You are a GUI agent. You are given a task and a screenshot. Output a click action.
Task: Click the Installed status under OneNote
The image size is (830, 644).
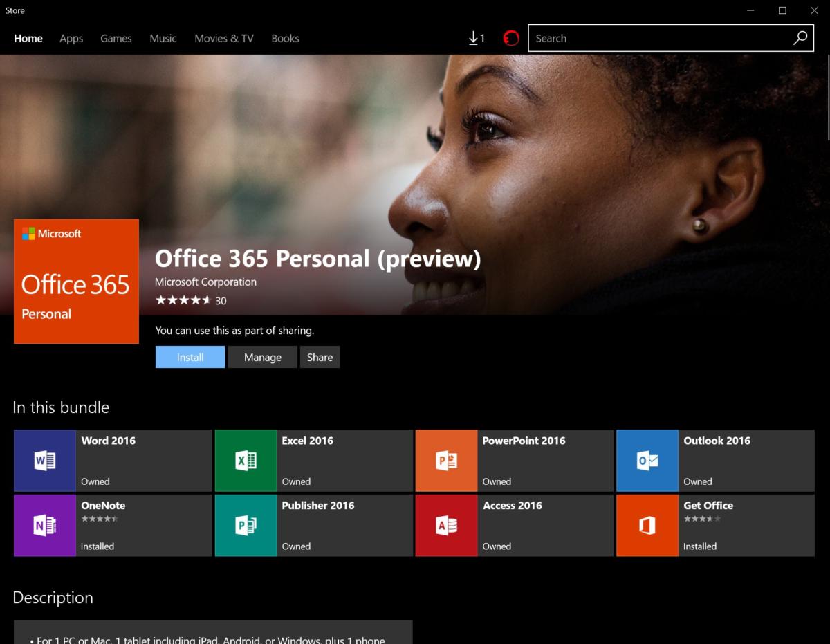pyautogui.click(x=98, y=546)
